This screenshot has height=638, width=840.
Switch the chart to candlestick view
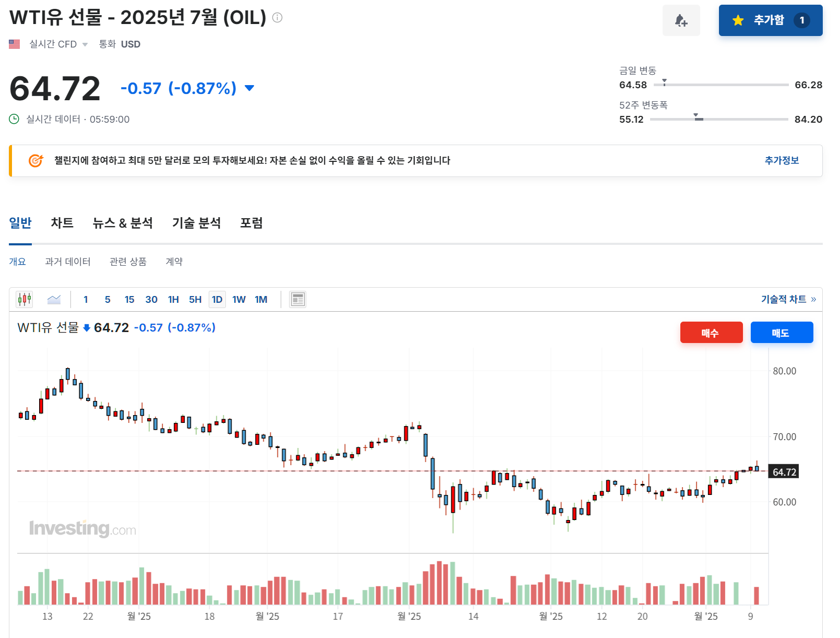pos(23,299)
